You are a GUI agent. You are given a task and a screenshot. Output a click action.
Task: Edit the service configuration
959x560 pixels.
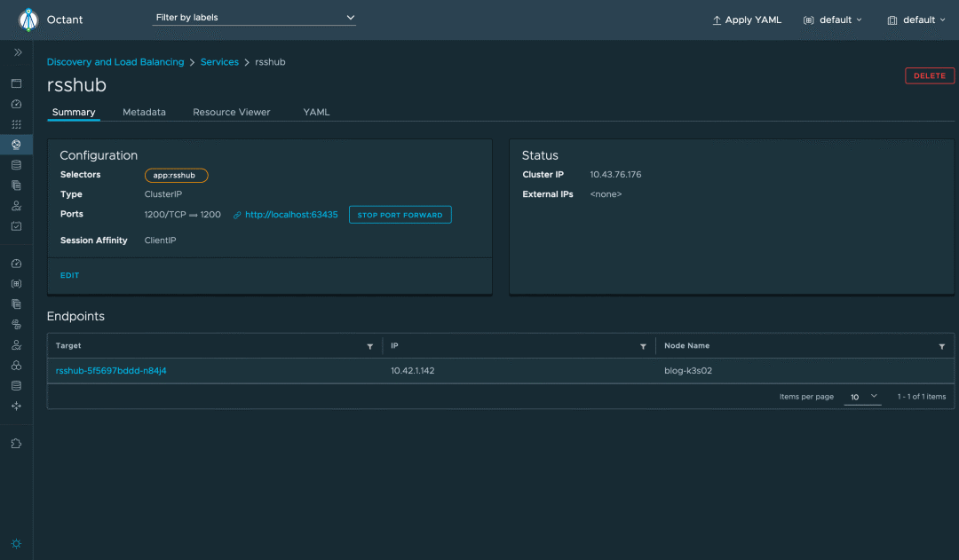(69, 275)
